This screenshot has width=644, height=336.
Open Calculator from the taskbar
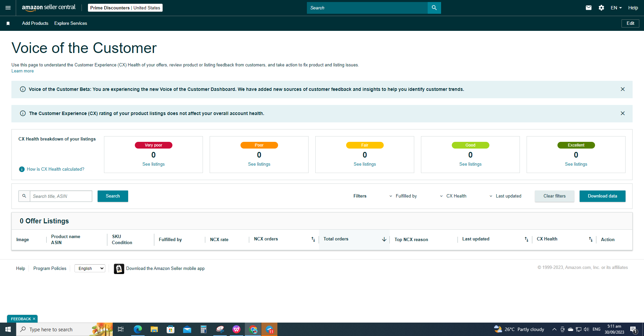[x=203, y=329]
